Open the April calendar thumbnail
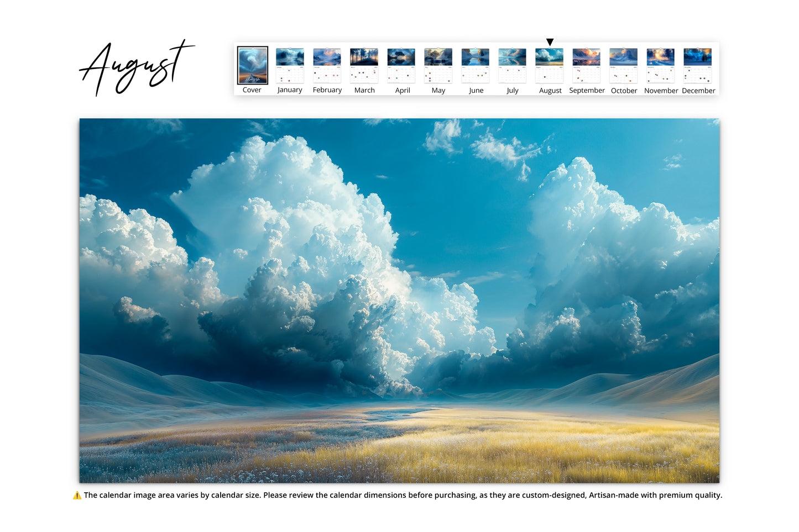Screen dimensions: 799x532 (401, 66)
